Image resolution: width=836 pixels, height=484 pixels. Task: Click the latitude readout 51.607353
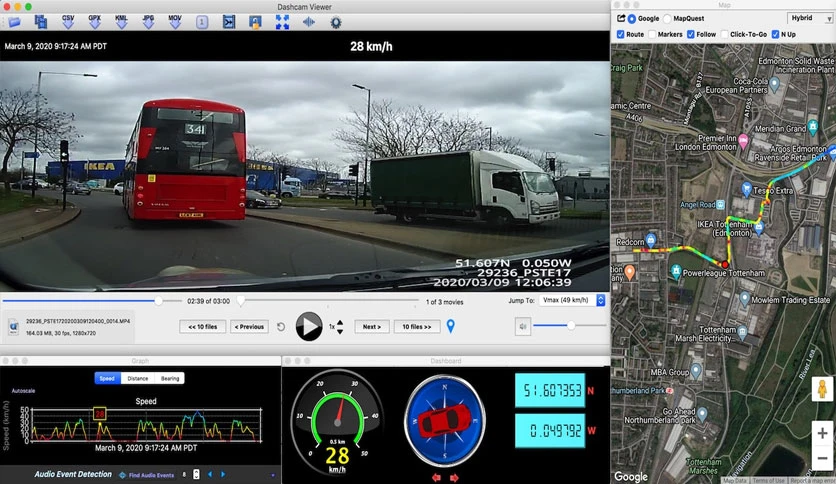[550, 391]
